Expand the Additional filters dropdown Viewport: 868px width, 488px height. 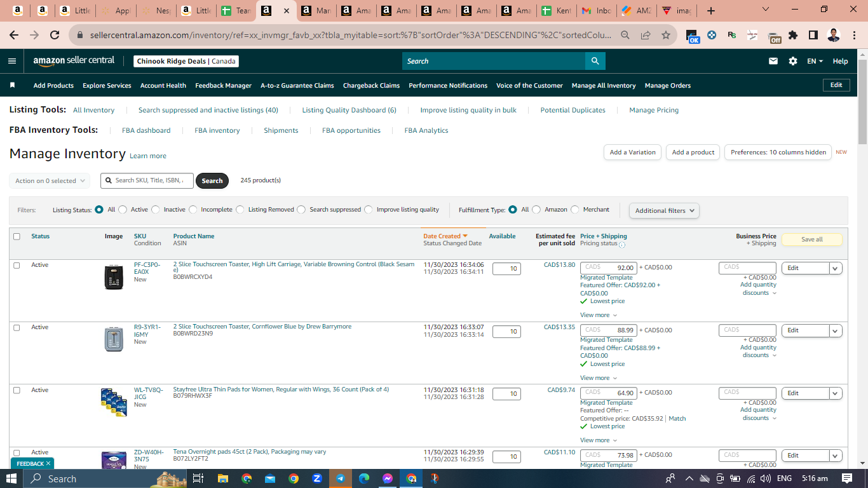(664, 210)
